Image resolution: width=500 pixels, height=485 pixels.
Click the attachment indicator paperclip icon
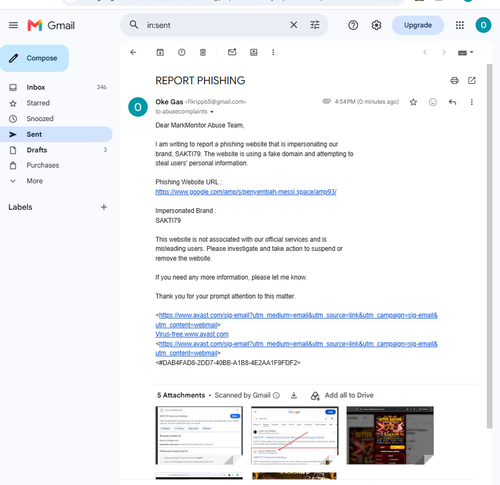(326, 101)
